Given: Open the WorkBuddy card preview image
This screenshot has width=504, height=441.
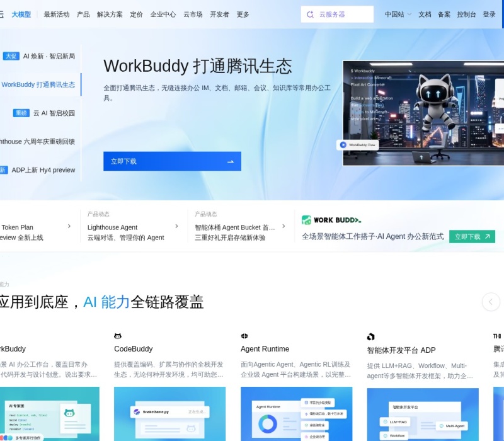Looking at the screenshot, I should click(50, 414).
